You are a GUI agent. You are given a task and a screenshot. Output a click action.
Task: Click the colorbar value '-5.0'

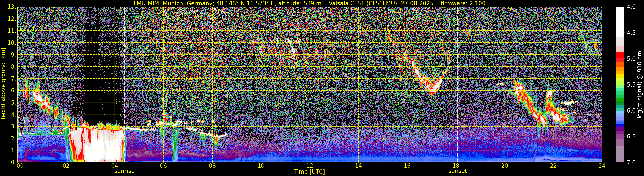tap(630, 59)
